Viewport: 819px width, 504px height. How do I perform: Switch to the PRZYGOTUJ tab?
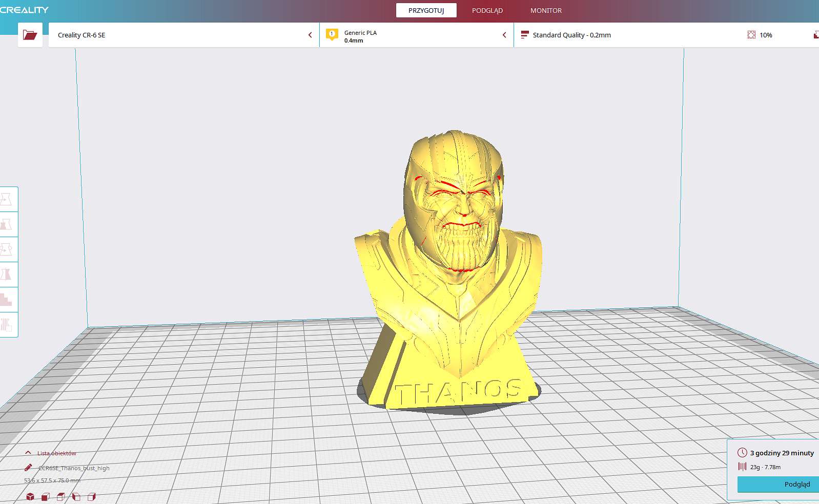(x=426, y=10)
